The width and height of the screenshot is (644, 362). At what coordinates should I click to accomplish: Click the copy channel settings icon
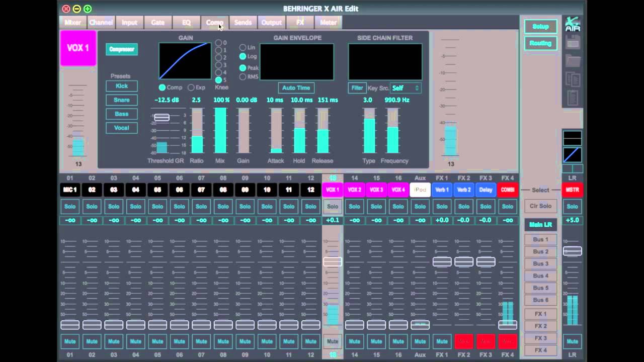point(573,79)
